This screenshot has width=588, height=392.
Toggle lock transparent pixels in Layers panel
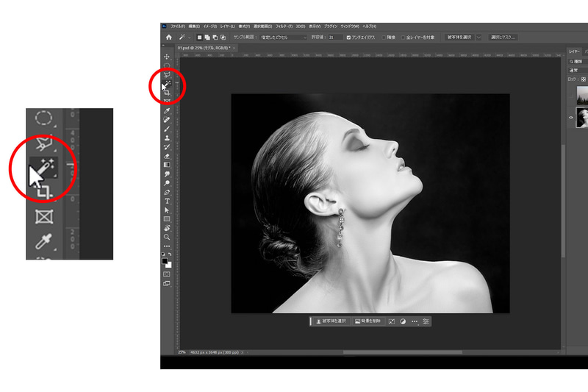point(583,79)
